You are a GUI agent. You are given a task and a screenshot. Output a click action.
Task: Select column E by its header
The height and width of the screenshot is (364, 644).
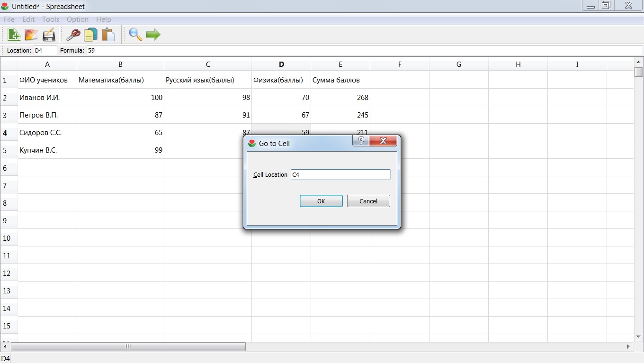pyautogui.click(x=340, y=64)
